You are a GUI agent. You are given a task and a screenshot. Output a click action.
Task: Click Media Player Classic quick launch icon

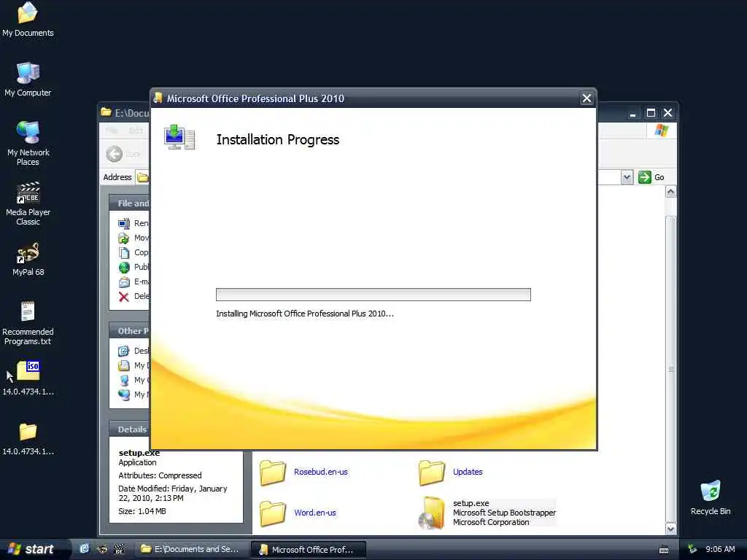[119, 549]
